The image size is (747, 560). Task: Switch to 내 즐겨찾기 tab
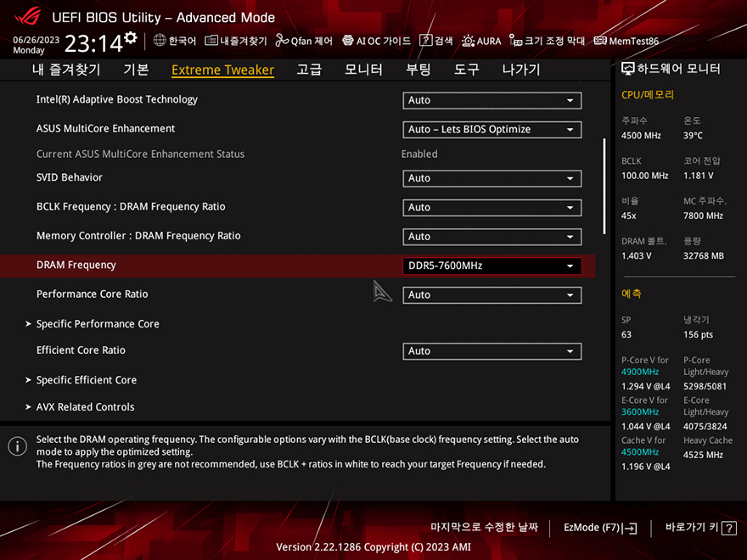pos(66,70)
